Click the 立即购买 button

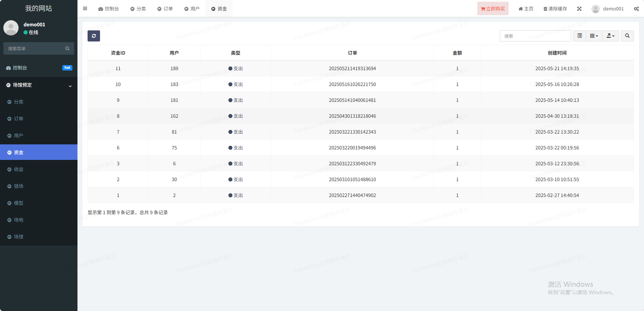point(493,9)
